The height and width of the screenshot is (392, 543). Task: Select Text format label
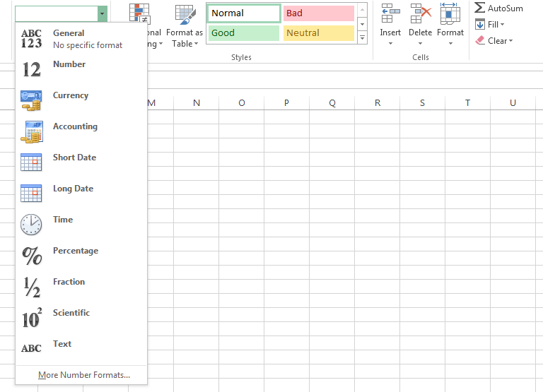tap(62, 344)
